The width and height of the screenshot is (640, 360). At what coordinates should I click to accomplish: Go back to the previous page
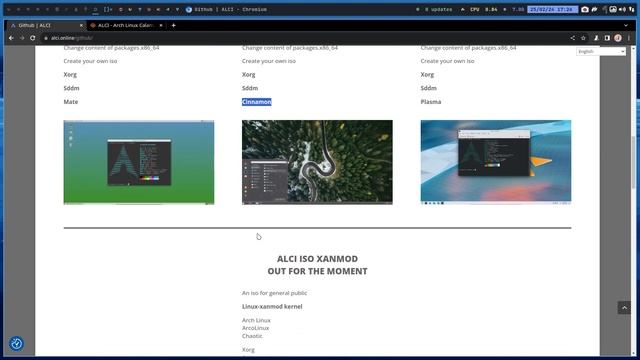(x=11, y=38)
